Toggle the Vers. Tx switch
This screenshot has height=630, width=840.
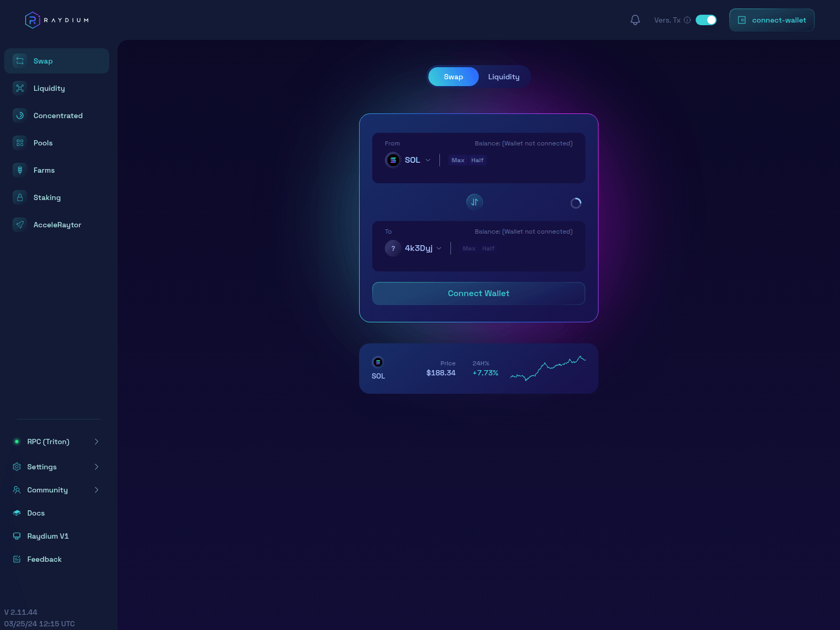[x=706, y=20]
